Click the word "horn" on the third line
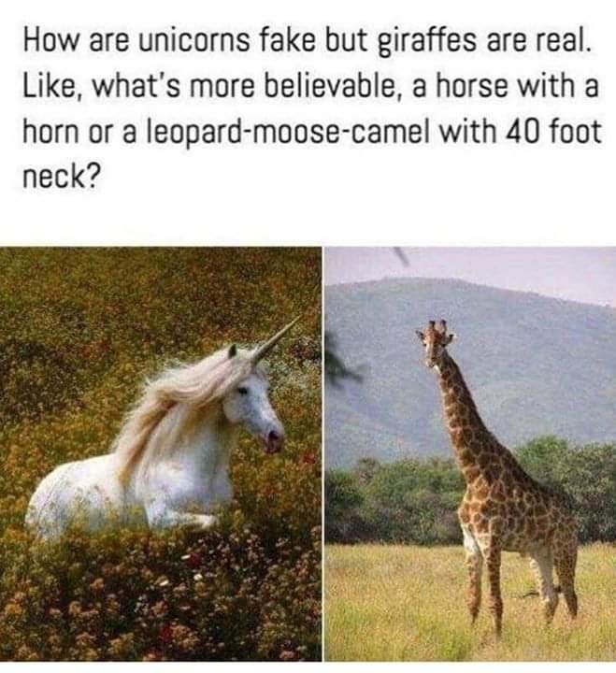This screenshot has width=616, height=673. pyautogui.click(x=51, y=132)
